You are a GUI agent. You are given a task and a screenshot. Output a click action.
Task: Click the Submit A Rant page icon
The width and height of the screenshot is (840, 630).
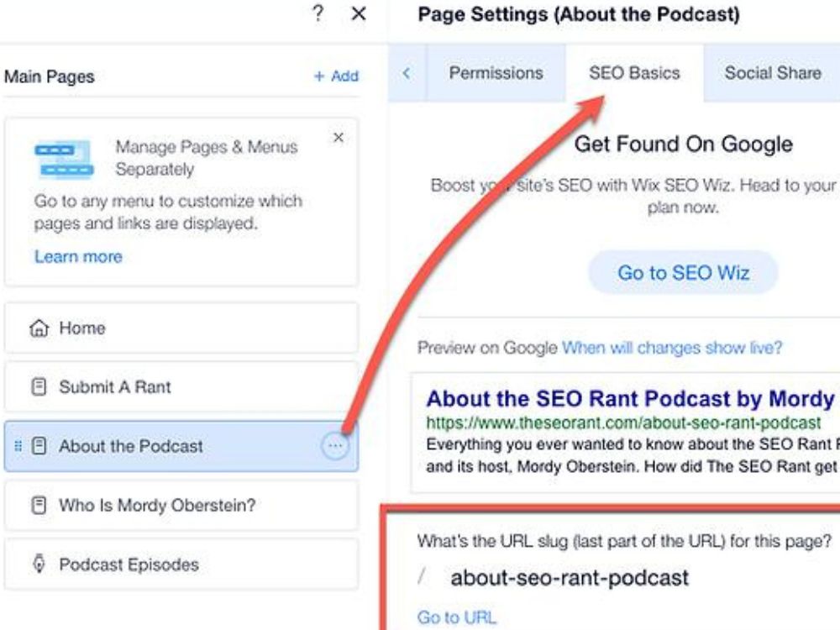tap(39, 386)
